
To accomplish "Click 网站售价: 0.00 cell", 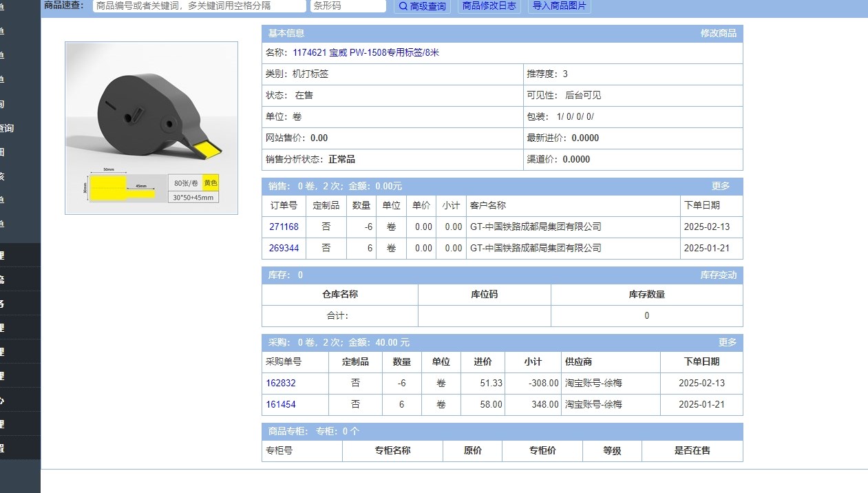I will 392,138.
